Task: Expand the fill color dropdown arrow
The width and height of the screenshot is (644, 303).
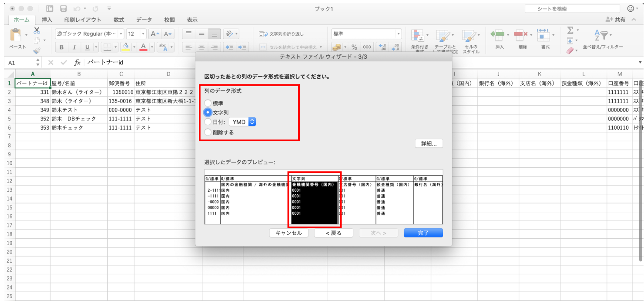Action: coord(135,47)
